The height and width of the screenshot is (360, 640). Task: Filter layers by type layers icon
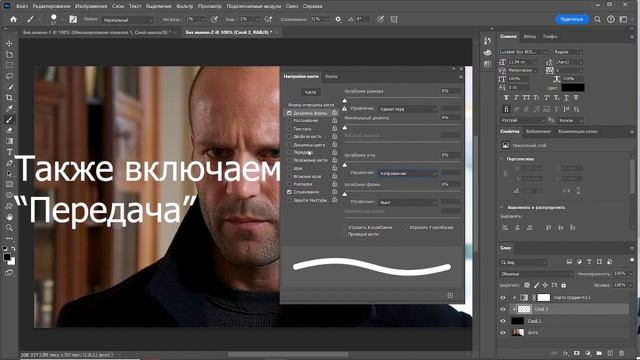[x=589, y=262]
